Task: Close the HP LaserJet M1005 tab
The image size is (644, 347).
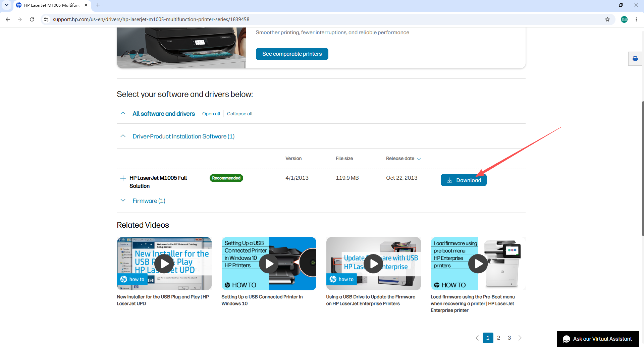Action: coord(86,5)
